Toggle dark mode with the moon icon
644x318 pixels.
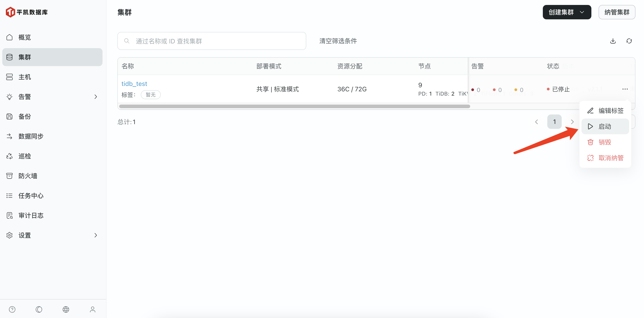[39, 309]
